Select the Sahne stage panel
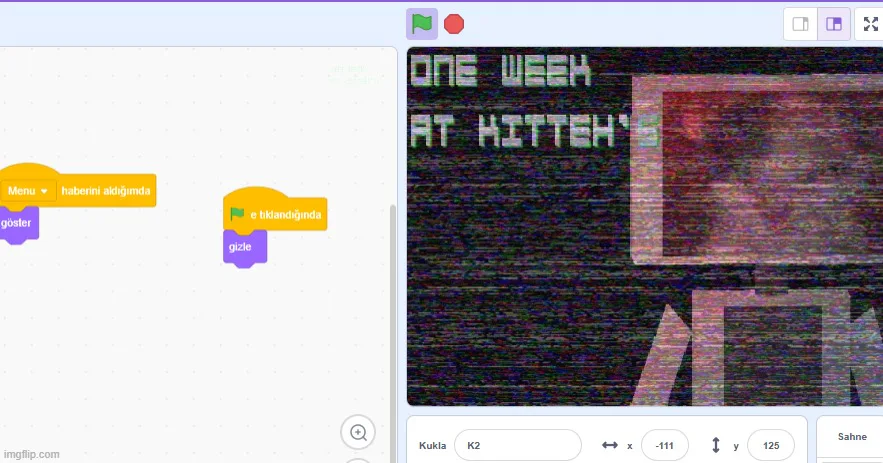883x463 pixels. [851, 437]
